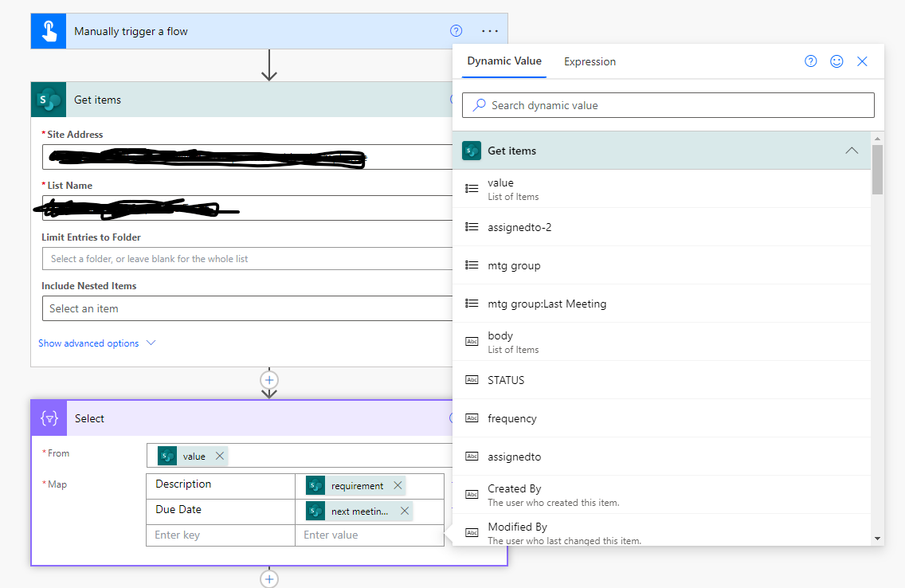This screenshot has width=905, height=588.
Task: Open the Include Nested Items dropdown
Action: pos(239,308)
